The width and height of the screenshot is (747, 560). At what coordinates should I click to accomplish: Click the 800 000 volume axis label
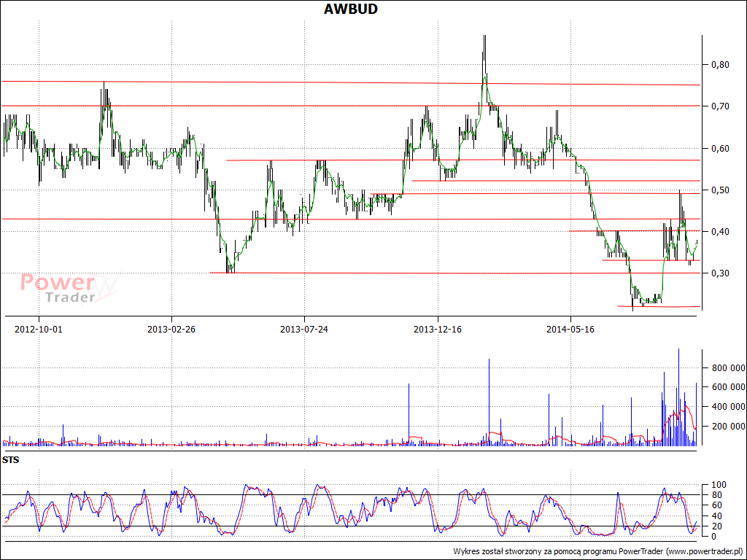click(x=729, y=368)
